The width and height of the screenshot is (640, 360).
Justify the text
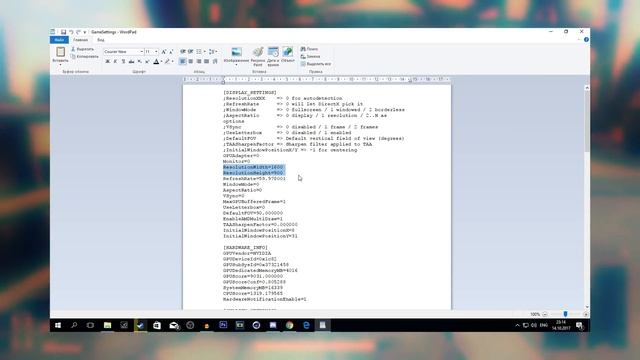(x=207, y=61)
